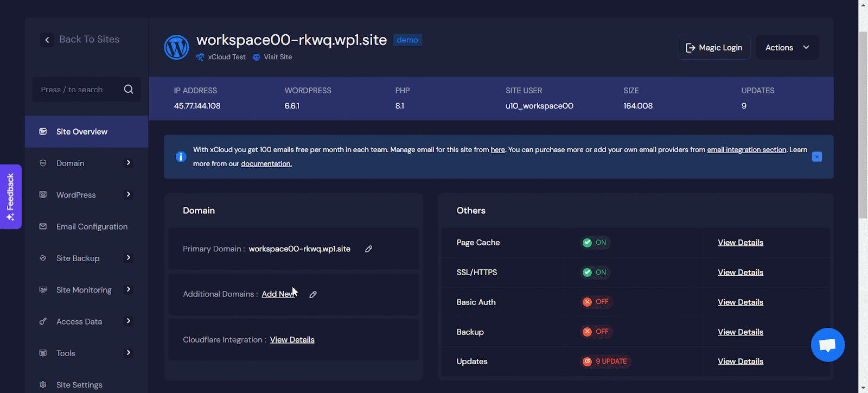Open View Details for Page Cache

pos(741,243)
